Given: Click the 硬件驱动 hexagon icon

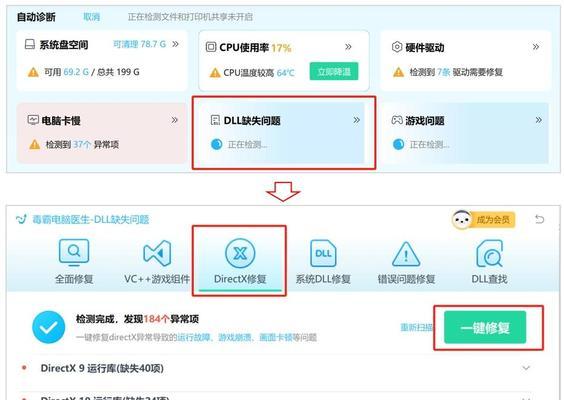Looking at the screenshot, I should coord(397,47).
